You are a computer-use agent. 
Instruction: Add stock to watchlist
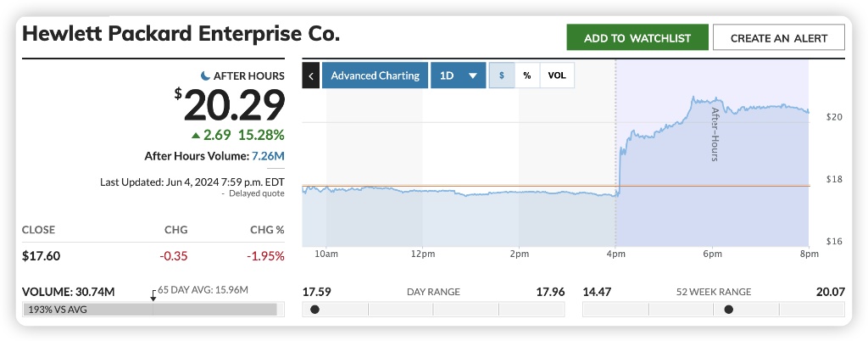(637, 38)
